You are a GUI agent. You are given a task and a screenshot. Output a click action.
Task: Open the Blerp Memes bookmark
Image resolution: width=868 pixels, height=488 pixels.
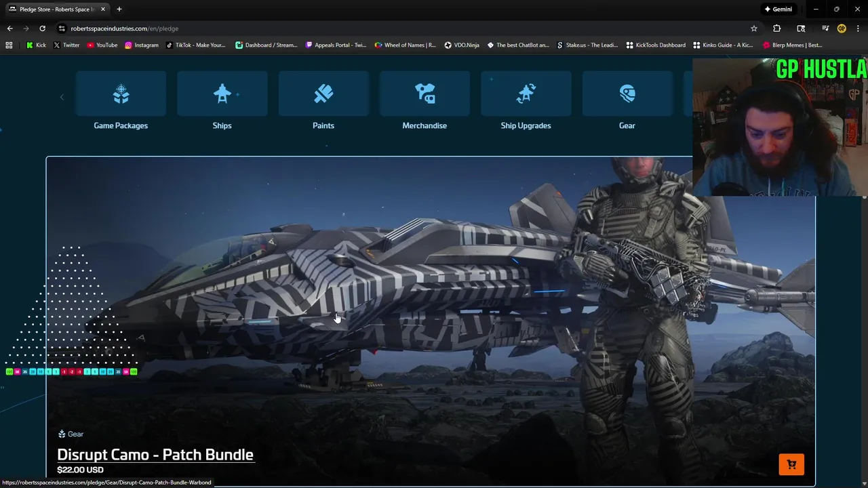coord(793,45)
